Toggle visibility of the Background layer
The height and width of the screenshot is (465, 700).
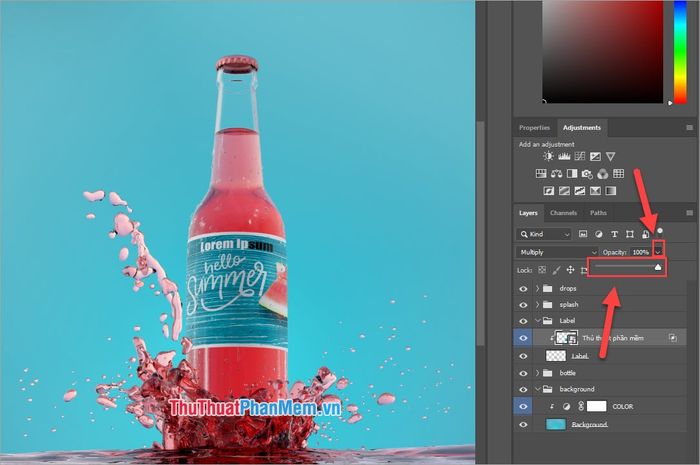[x=524, y=424]
